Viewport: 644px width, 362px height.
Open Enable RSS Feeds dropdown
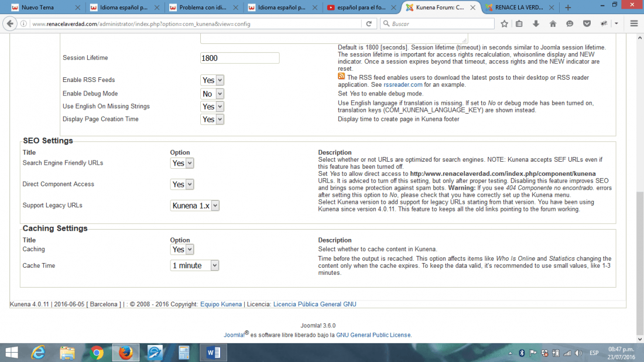[212, 80]
